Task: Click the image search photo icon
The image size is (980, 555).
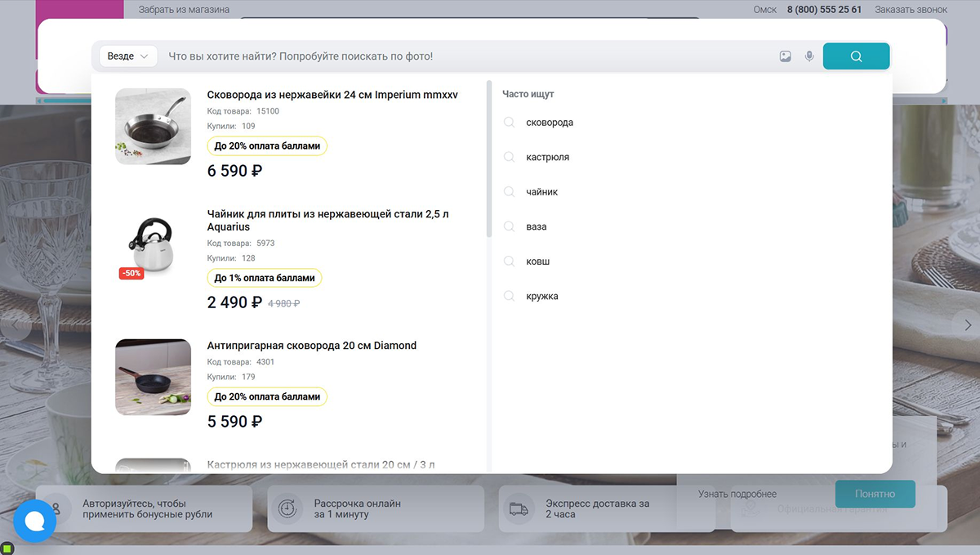Action: click(785, 56)
